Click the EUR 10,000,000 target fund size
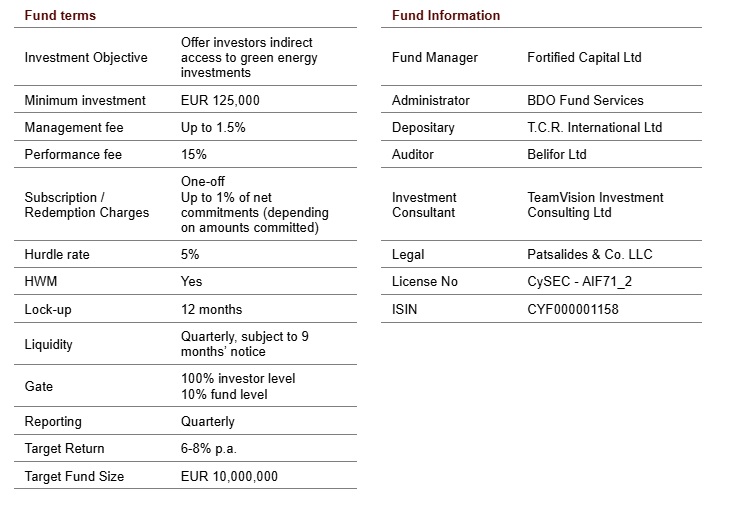 (229, 476)
